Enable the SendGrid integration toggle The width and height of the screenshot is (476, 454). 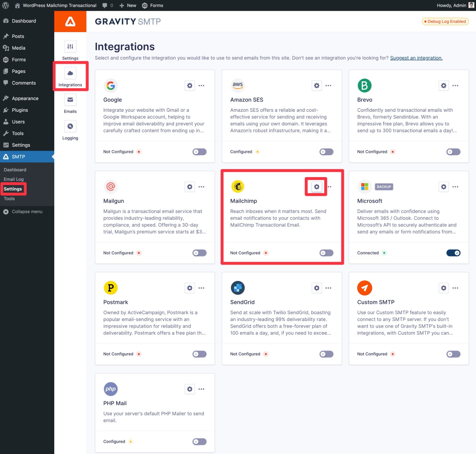(327, 354)
